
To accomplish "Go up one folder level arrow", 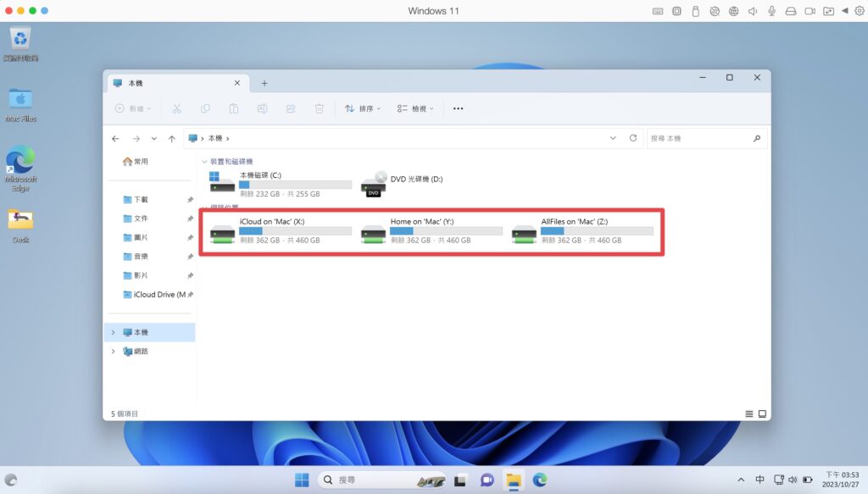I will 171,138.
